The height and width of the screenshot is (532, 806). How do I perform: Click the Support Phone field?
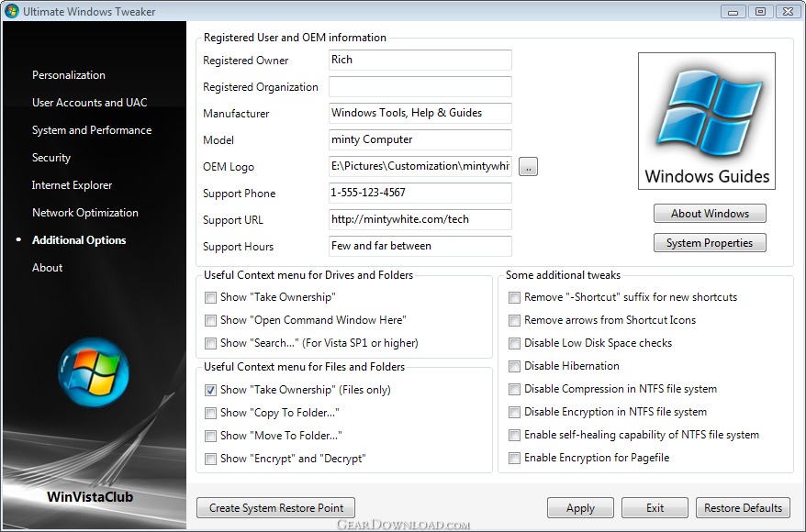click(x=420, y=194)
